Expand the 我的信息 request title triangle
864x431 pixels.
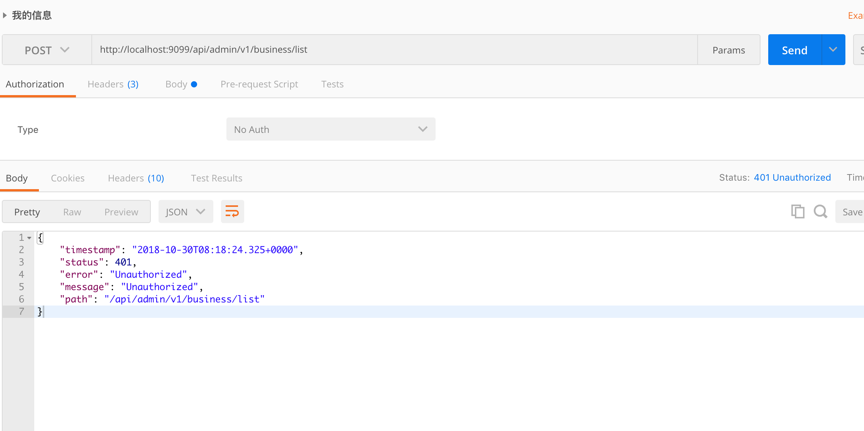tap(5, 15)
